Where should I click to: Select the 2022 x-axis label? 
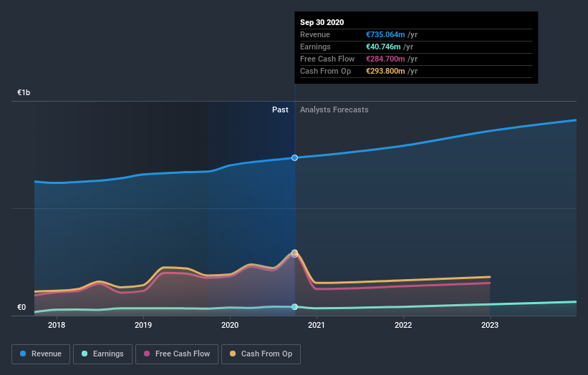coord(403,325)
